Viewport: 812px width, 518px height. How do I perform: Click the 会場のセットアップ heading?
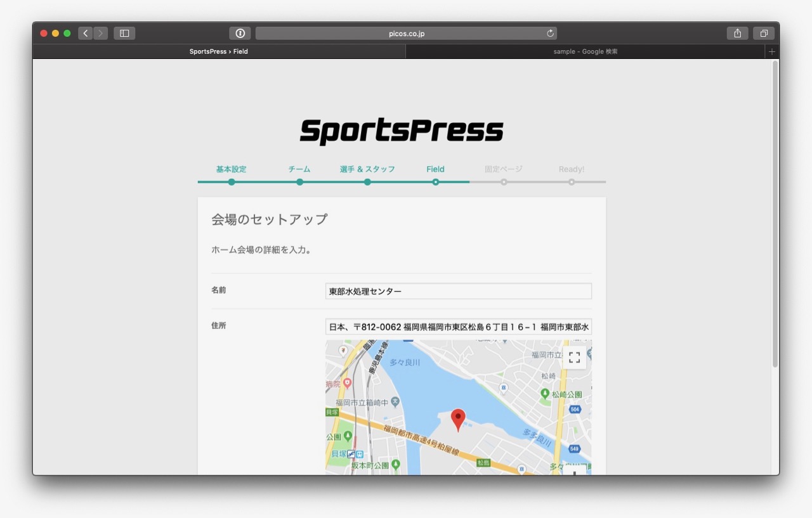tap(270, 219)
